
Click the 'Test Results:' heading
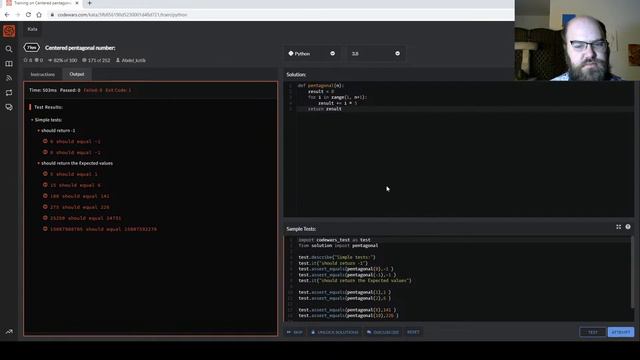click(x=48, y=107)
